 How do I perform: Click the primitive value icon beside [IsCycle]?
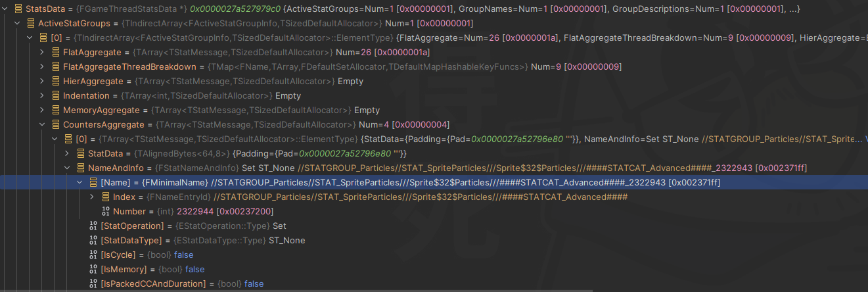click(93, 255)
